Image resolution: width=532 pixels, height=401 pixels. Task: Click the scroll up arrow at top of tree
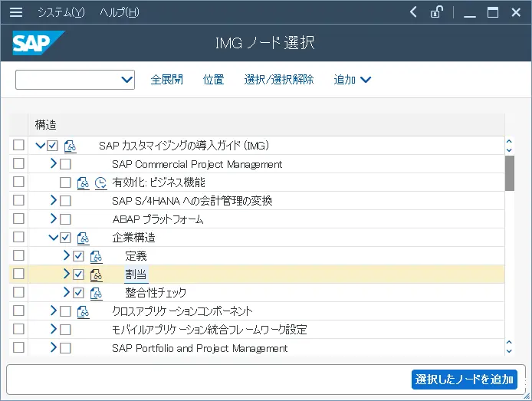(x=509, y=142)
